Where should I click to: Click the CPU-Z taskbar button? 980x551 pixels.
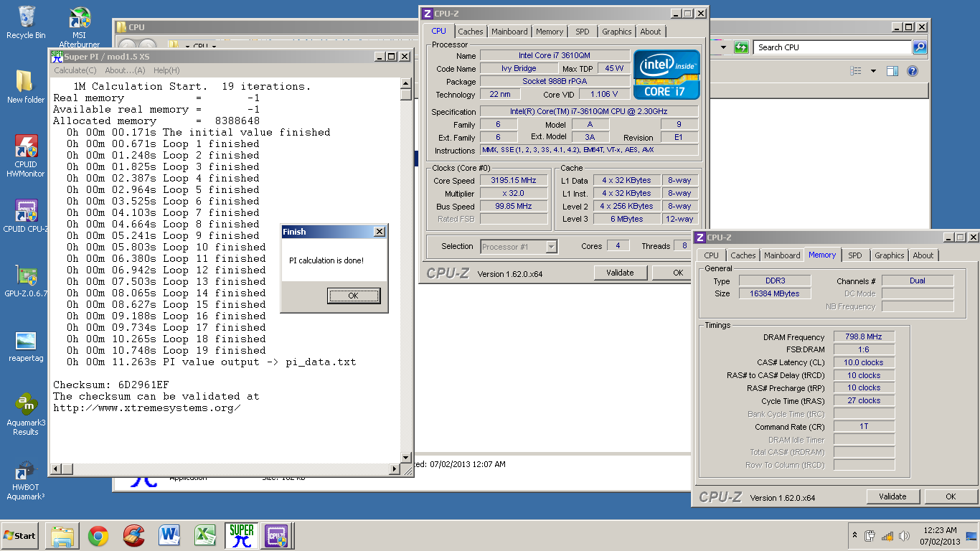click(277, 536)
